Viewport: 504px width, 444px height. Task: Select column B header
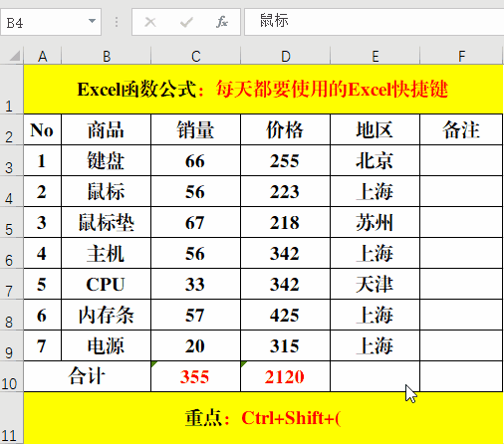tap(107, 56)
